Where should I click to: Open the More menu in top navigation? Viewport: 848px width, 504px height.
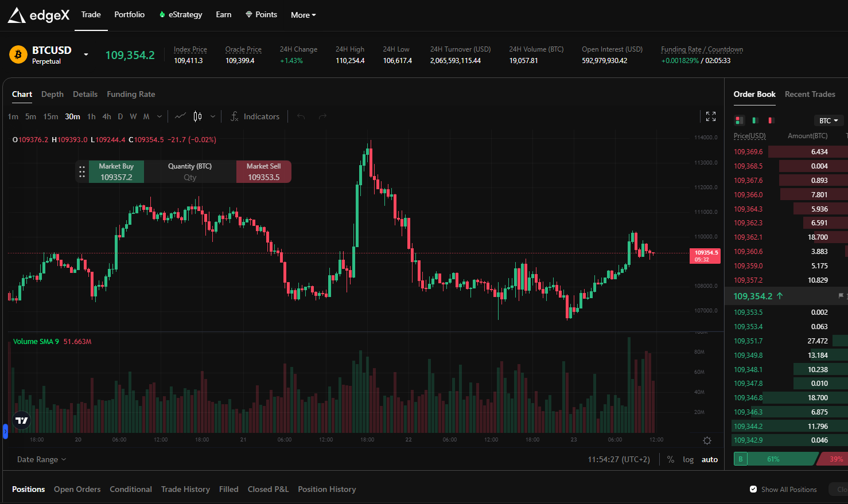click(303, 15)
